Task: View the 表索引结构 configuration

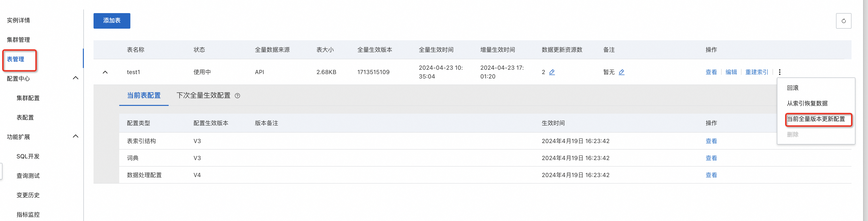Action: point(711,141)
